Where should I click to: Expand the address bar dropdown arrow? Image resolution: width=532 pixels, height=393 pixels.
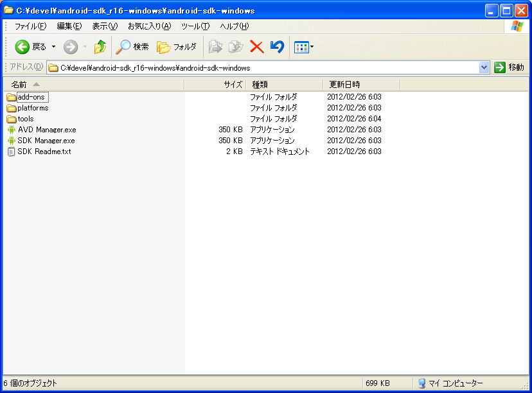[484, 67]
